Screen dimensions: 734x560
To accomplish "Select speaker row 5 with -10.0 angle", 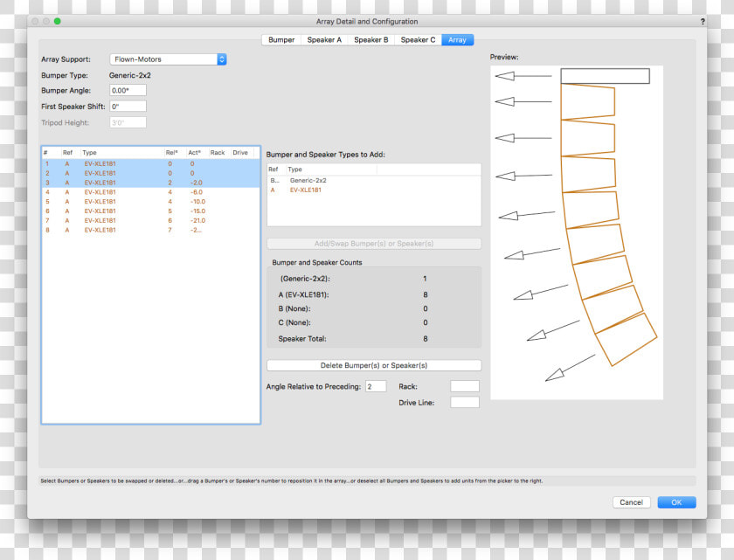I will click(150, 202).
